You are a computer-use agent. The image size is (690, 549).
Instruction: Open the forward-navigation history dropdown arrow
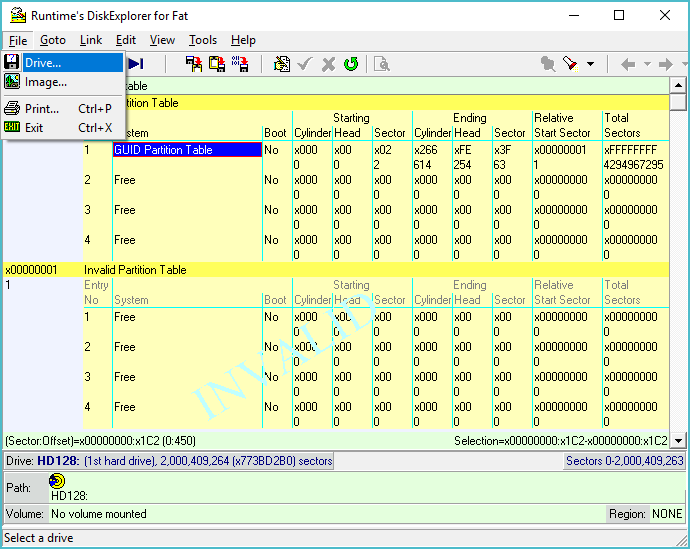(x=682, y=64)
